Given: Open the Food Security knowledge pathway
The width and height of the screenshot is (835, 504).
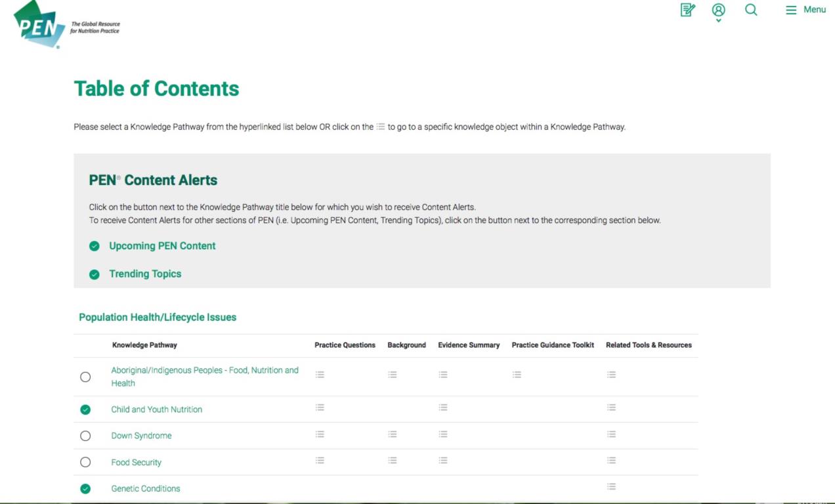Looking at the screenshot, I should (x=136, y=462).
